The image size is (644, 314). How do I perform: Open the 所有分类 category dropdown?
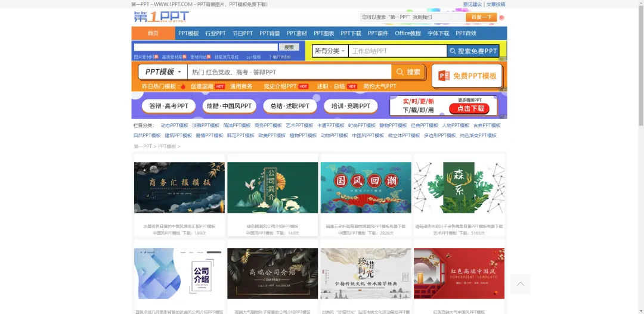click(330, 51)
